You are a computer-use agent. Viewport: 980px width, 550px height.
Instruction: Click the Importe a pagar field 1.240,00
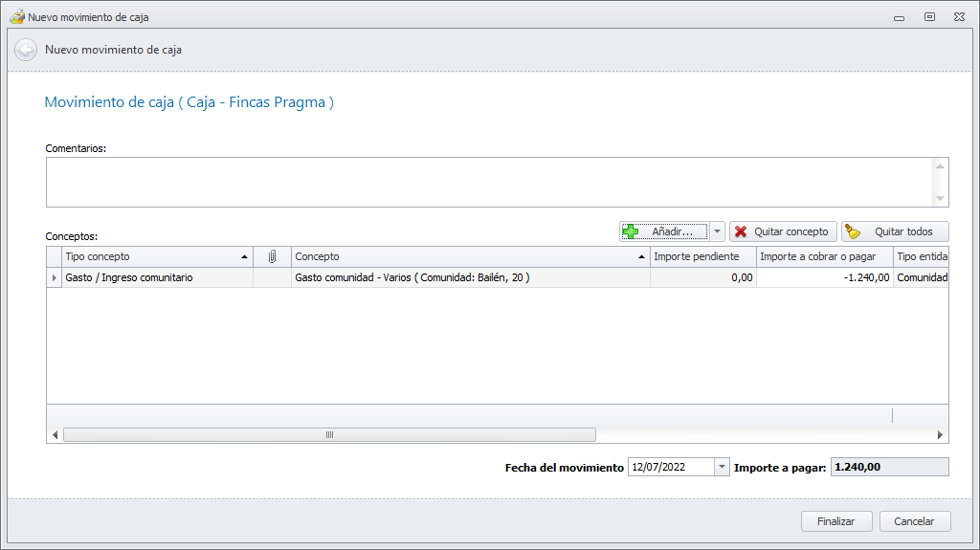(889, 467)
